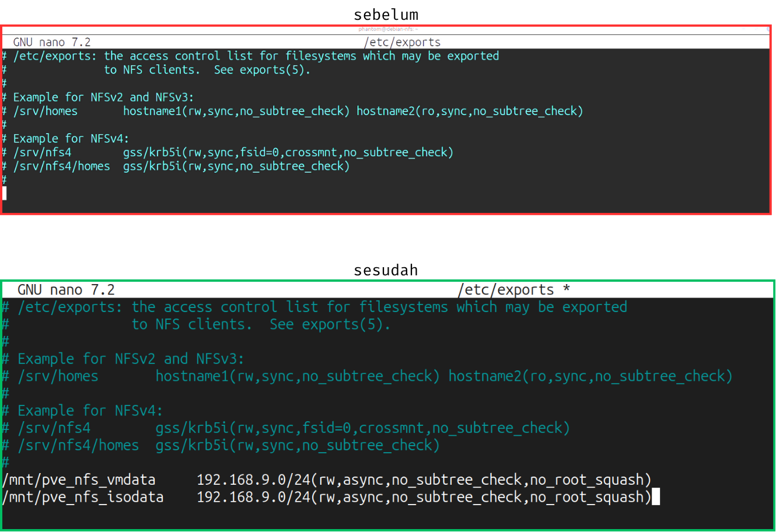Place cursor on /mnt/pve_nfs_isodata path

click(83, 498)
